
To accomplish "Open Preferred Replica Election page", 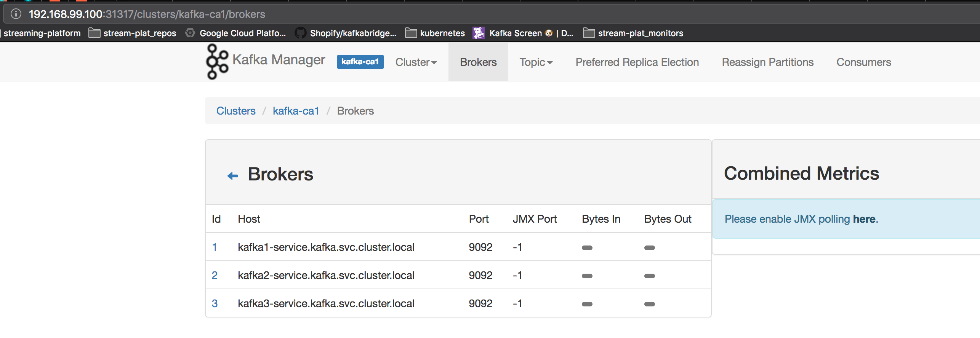I will 637,62.
